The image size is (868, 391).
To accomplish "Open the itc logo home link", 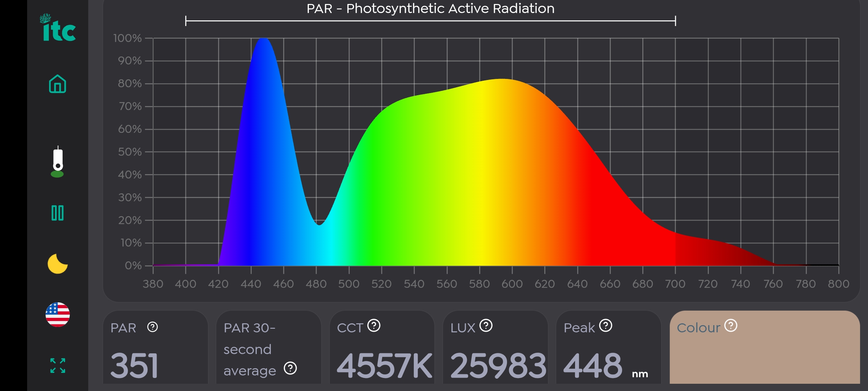I will pyautogui.click(x=58, y=28).
